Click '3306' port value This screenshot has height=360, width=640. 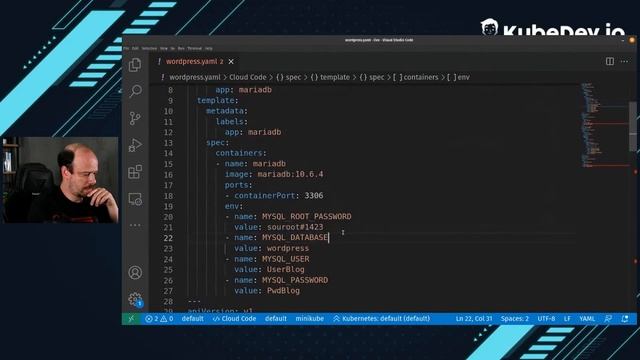click(x=314, y=196)
